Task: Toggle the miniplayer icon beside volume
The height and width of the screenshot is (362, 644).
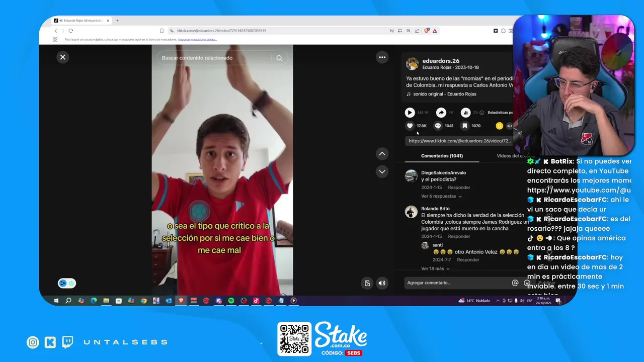Action: pos(367,283)
